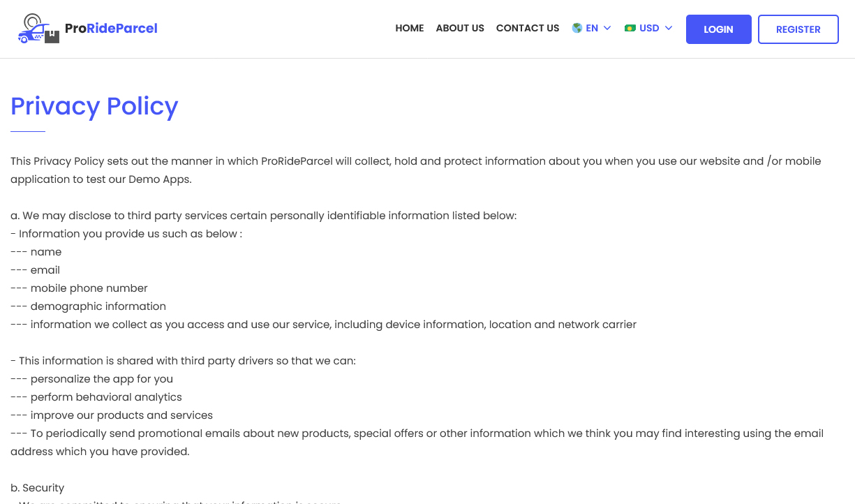This screenshot has width=855, height=504.
Task: Click the flag icon beside USD
Action: pos(630,28)
